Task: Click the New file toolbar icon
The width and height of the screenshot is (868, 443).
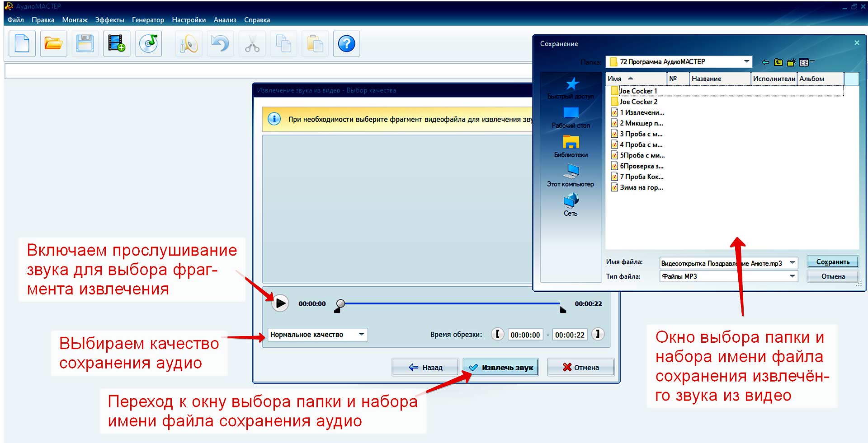Action: [22, 44]
